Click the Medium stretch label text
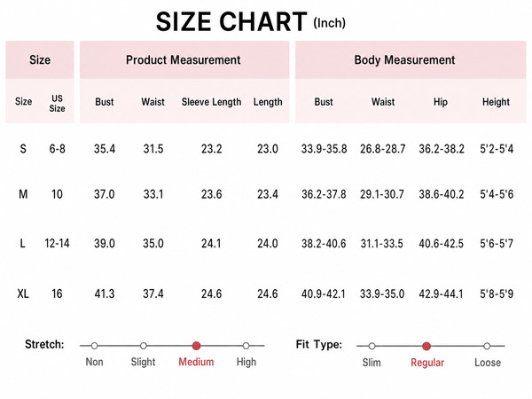The width and height of the screenshot is (532, 399). 196,362
